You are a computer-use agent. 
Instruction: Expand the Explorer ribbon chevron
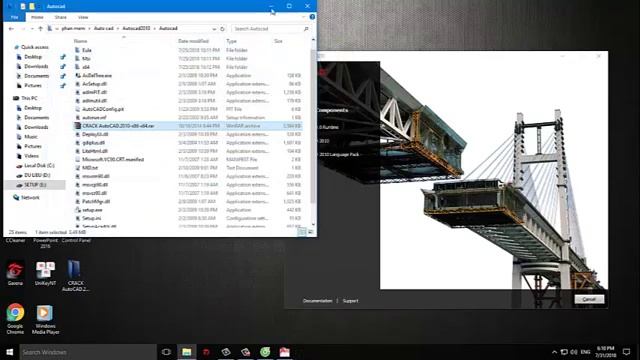tap(303, 17)
